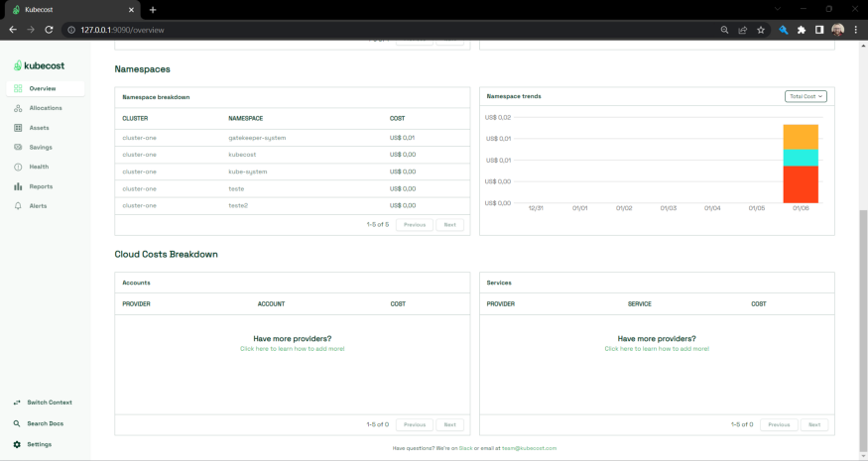Open the Reports bar chart icon
Image resolution: width=868 pixels, height=461 pixels.
[18, 186]
